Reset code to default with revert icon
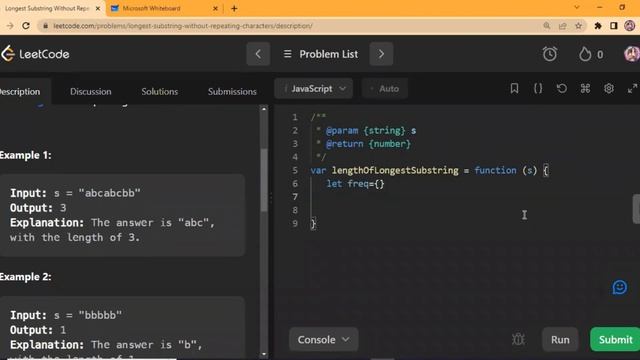Image resolution: width=640 pixels, height=360 pixels. click(x=562, y=88)
